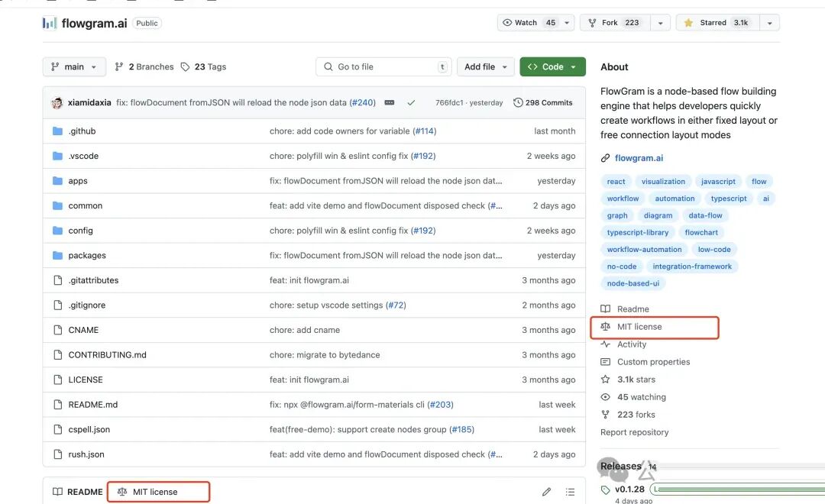This screenshot has height=504, width=825.
Task: Open the main branch dropdown
Action: 74,66
